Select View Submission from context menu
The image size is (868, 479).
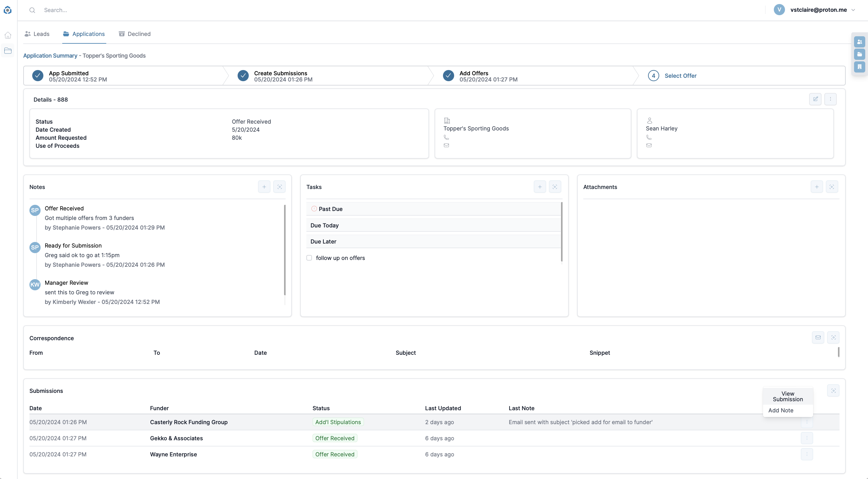(x=787, y=396)
